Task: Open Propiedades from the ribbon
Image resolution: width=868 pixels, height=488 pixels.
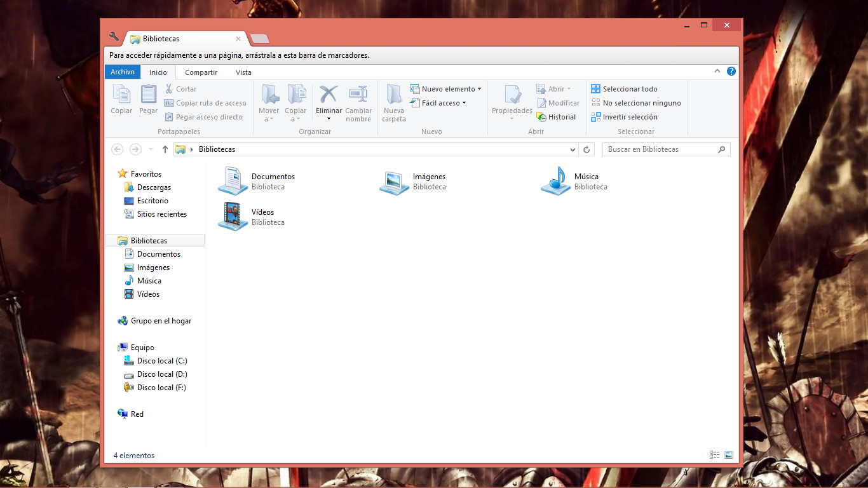Action: point(511,102)
